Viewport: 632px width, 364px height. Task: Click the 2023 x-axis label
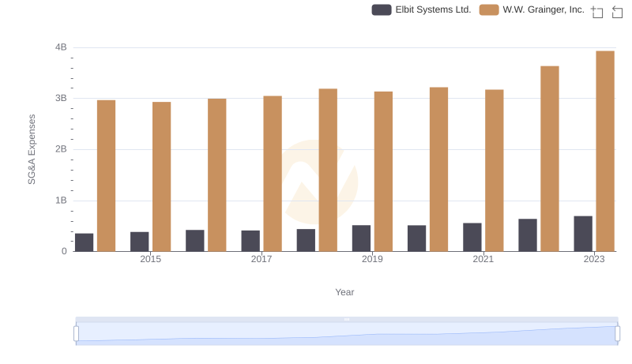point(594,259)
